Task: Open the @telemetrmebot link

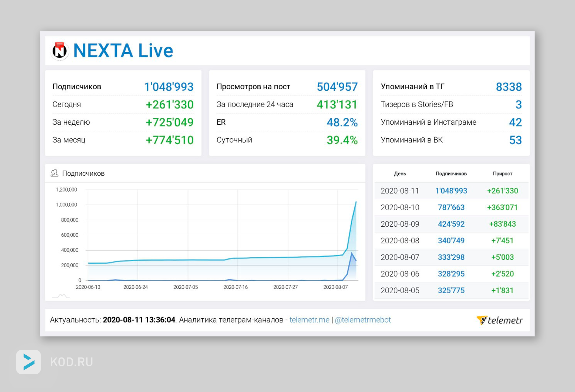Action: click(x=362, y=320)
